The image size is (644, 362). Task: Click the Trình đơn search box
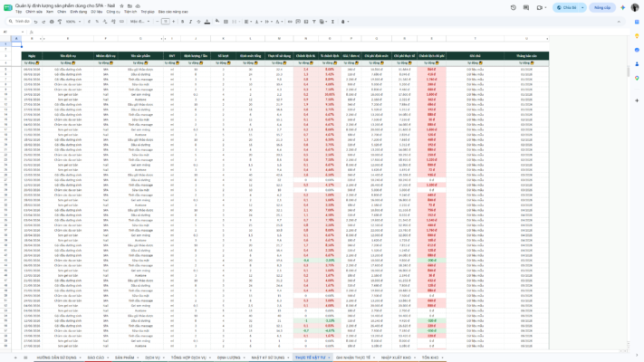[x=20, y=22]
